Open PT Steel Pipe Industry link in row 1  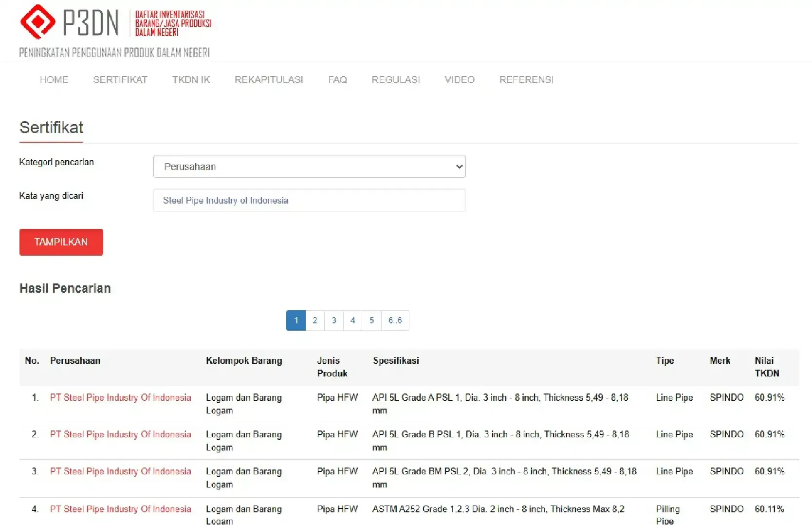tap(120, 397)
